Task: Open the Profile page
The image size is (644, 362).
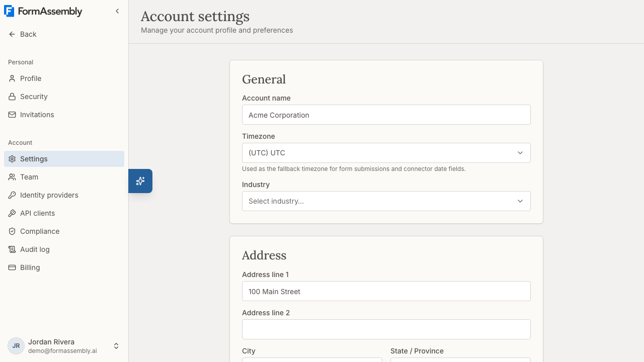Action: tap(64, 78)
